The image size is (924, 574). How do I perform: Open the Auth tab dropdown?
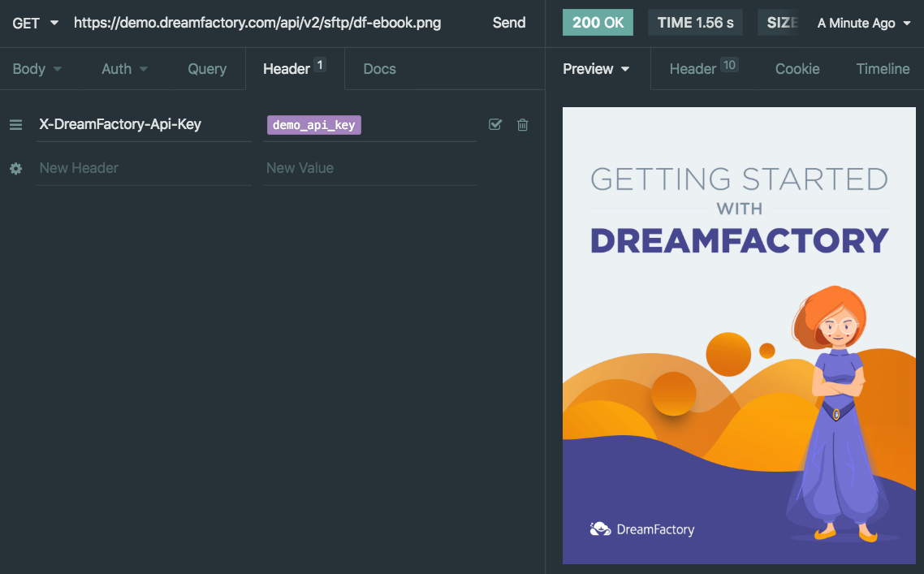tap(124, 69)
